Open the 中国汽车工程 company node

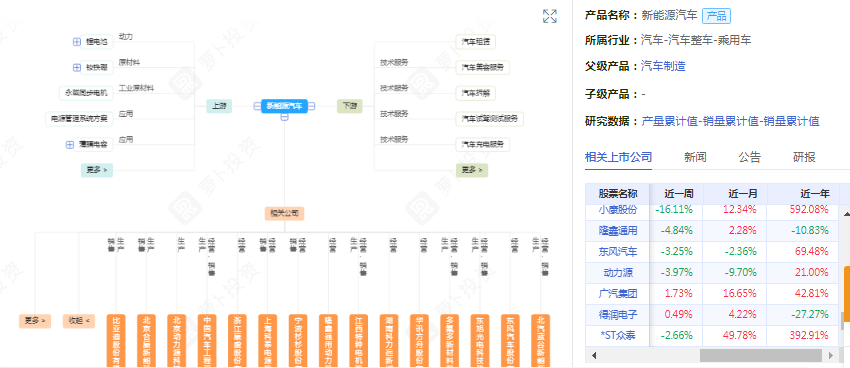tap(207, 341)
